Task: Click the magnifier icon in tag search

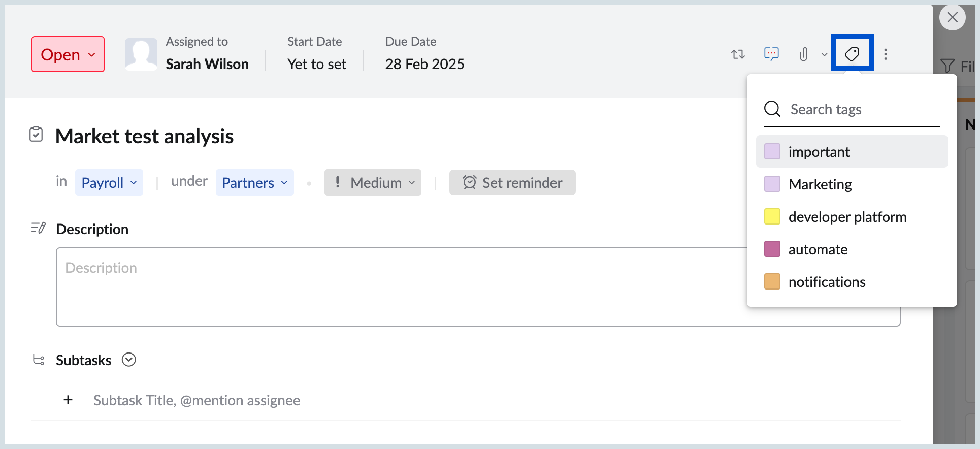Action: point(772,109)
